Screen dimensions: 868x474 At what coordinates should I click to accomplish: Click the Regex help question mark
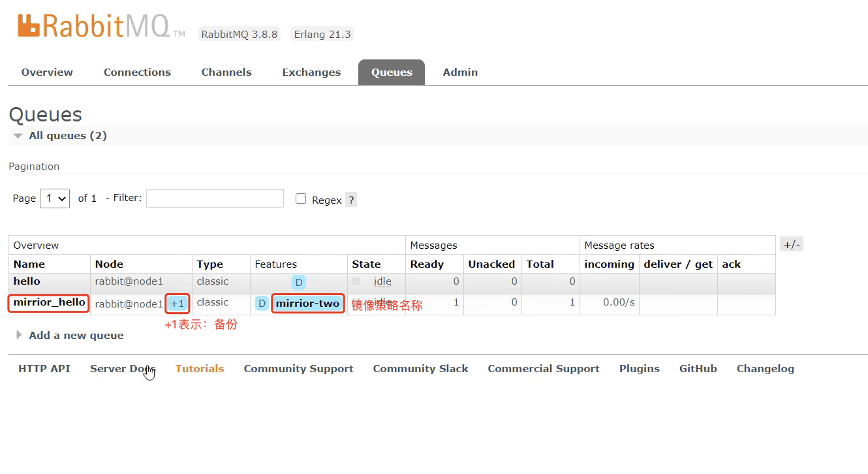coord(351,200)
